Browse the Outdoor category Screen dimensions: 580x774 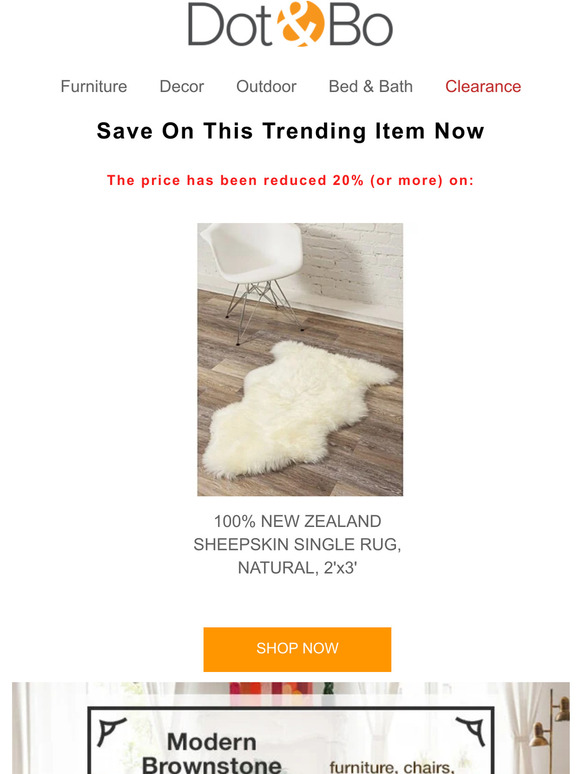(267, 86)
